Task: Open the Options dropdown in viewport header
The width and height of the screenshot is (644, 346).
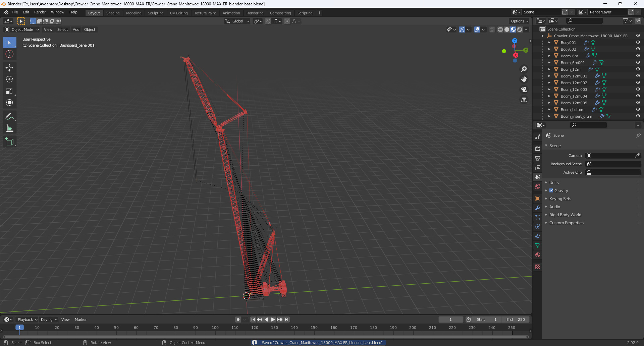Action: point(520,21)
